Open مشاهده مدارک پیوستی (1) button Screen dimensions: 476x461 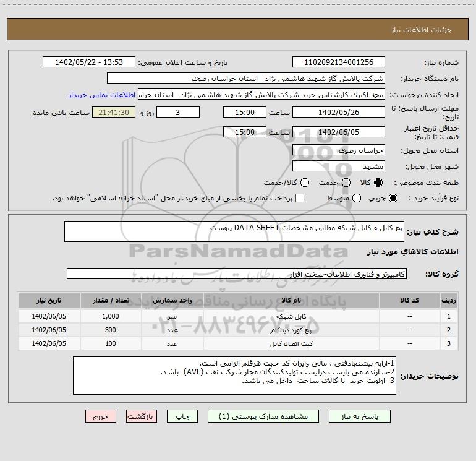click(263, 416)
